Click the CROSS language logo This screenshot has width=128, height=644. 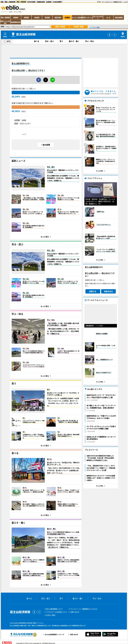[x=7, y=642]
